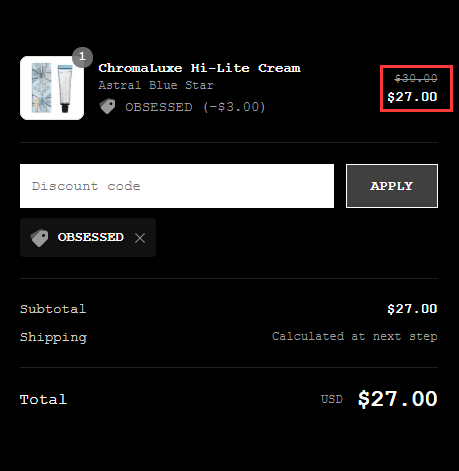Image resolution: width=459 pixels, height=471 pixels.
Task: Click the USD currency indicator
Action: pos(332,399)
